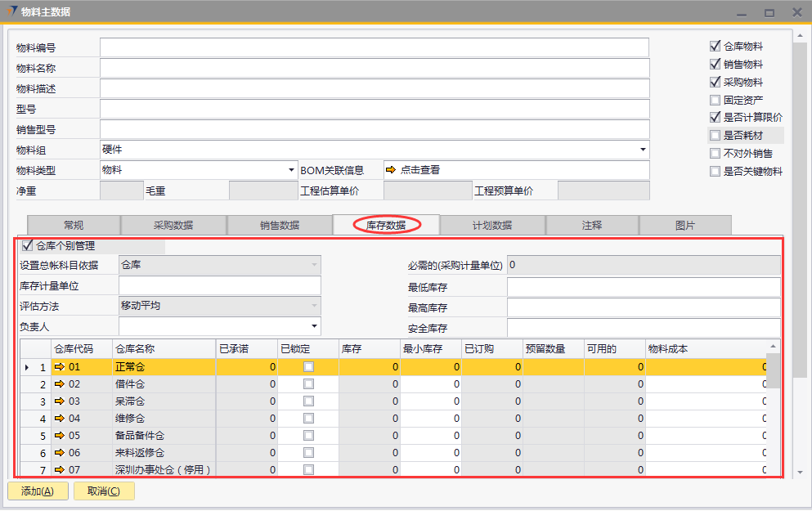Click into the 物料编号 input field
The height and width of the screenshot is (511, 812).
pyautogui.click(x=374, y=47)
